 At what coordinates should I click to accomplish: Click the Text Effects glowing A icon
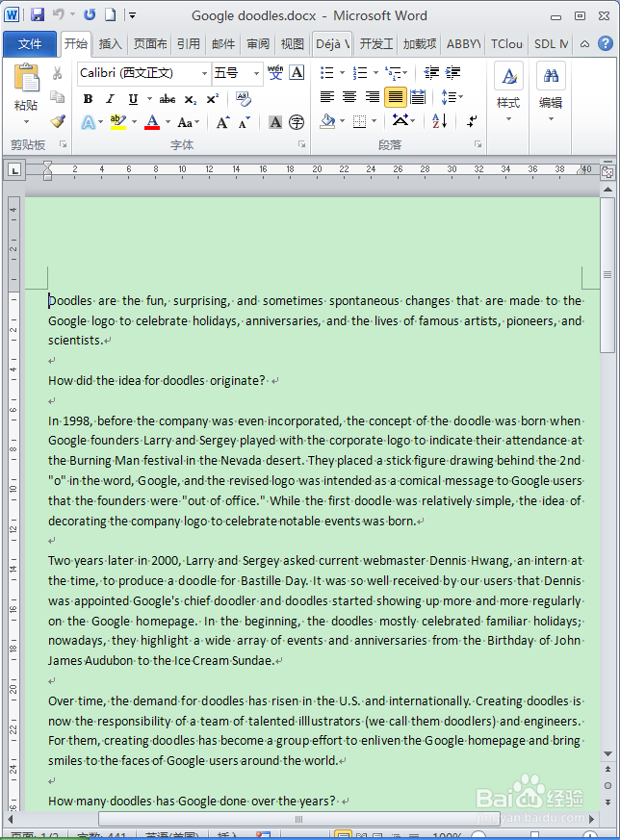click(88, 122)
